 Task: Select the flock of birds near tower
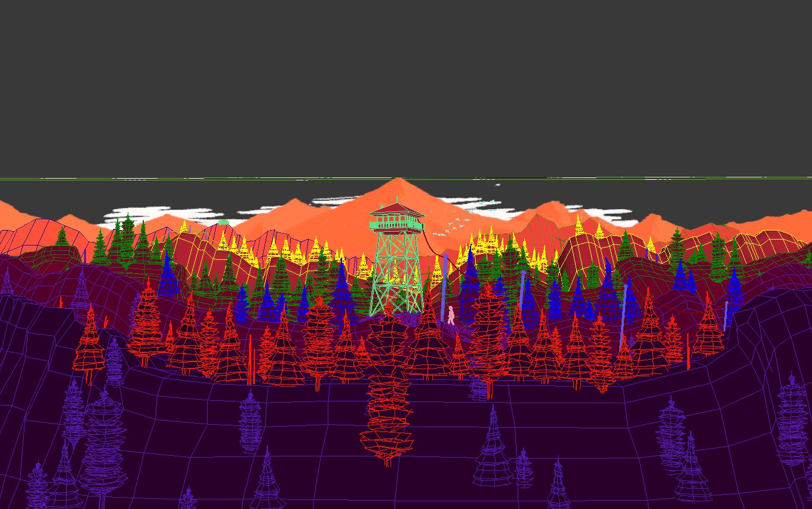point(451,226)
